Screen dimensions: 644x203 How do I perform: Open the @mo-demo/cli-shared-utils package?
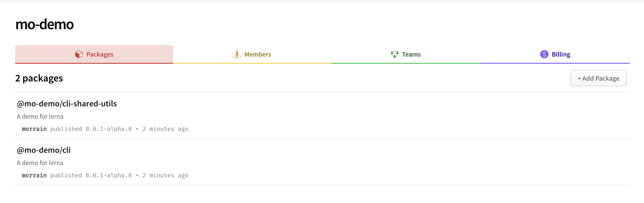[x=67, y=104]
